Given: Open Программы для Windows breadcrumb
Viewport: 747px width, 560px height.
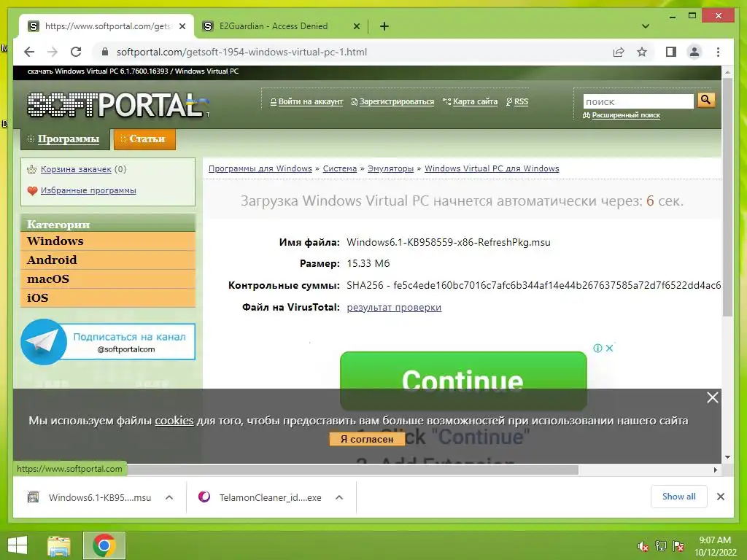Looking at the screenshot, I should click(260, 168).
